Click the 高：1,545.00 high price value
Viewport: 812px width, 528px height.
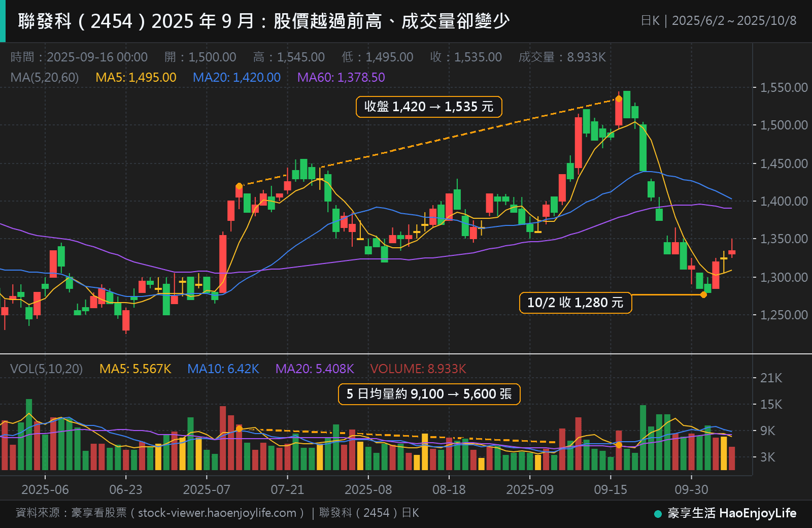(289, 57)
